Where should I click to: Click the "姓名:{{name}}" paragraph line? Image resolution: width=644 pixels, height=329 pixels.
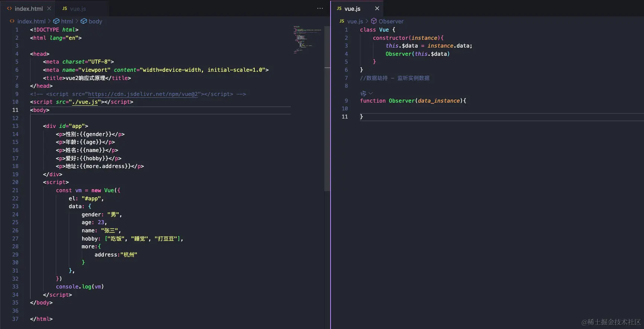pos(87,150)
